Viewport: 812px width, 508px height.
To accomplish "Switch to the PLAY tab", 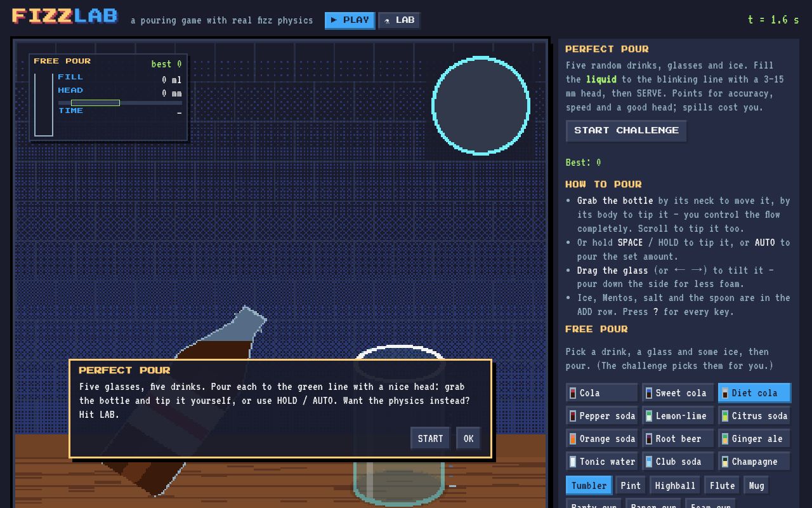I will tap(350, 20).
